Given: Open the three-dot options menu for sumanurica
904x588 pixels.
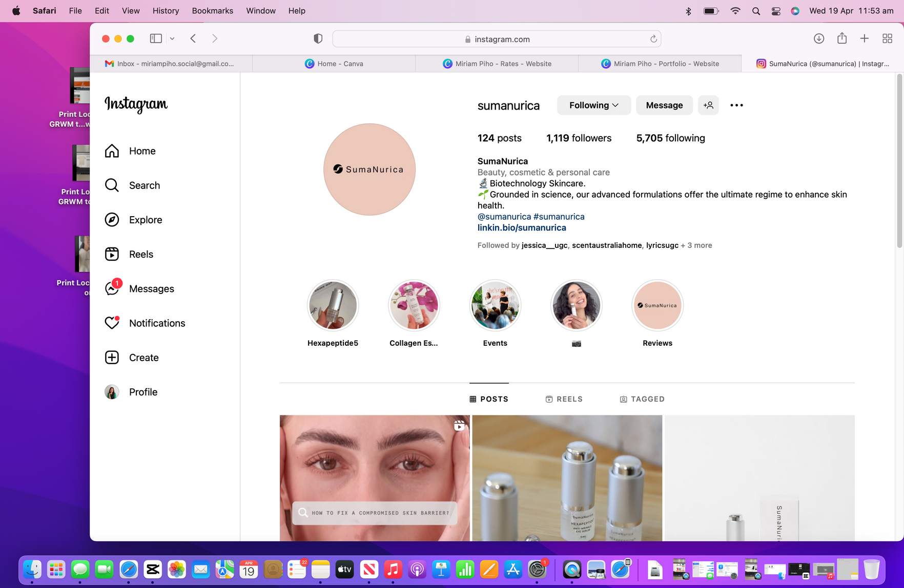Looking at the screenshot, I should click(x=736, y=105).
